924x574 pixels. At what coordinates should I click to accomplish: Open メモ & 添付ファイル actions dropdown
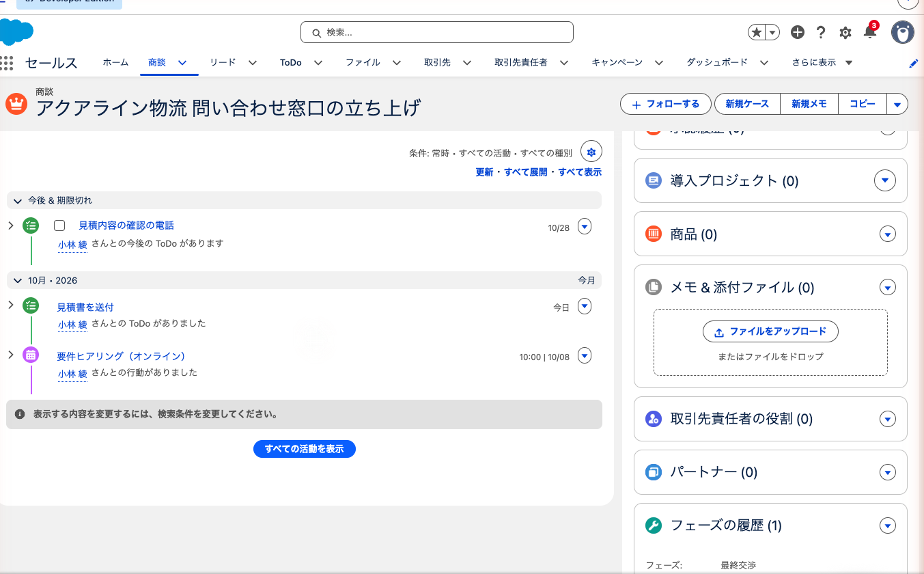(x=888, y=288)
